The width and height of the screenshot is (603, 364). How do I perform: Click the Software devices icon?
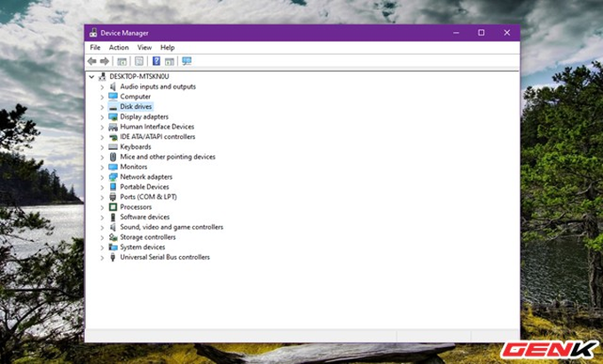[113, 217]
